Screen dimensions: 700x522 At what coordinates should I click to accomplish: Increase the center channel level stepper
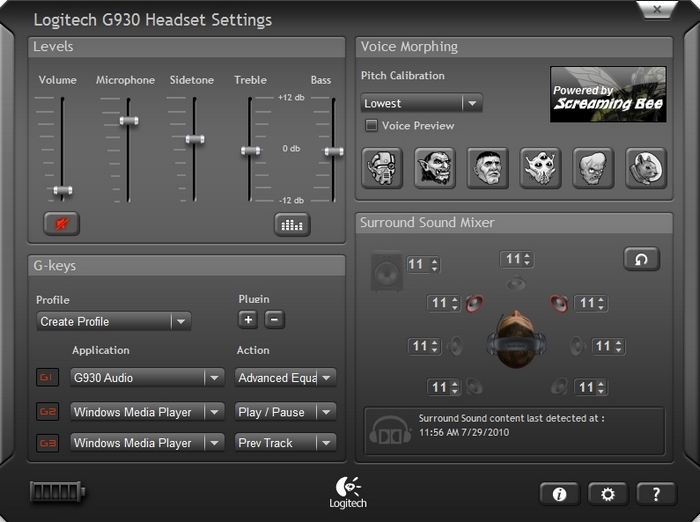click(527, 255)
